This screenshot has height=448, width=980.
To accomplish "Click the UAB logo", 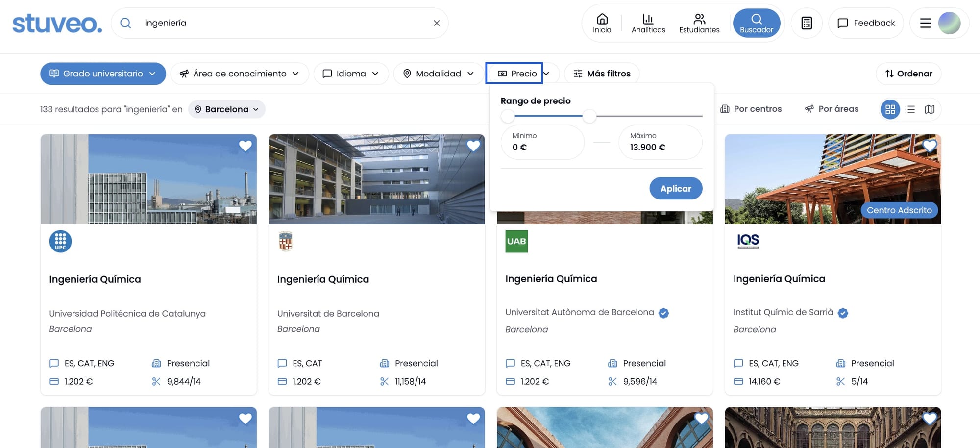I will tap(516, 241).
